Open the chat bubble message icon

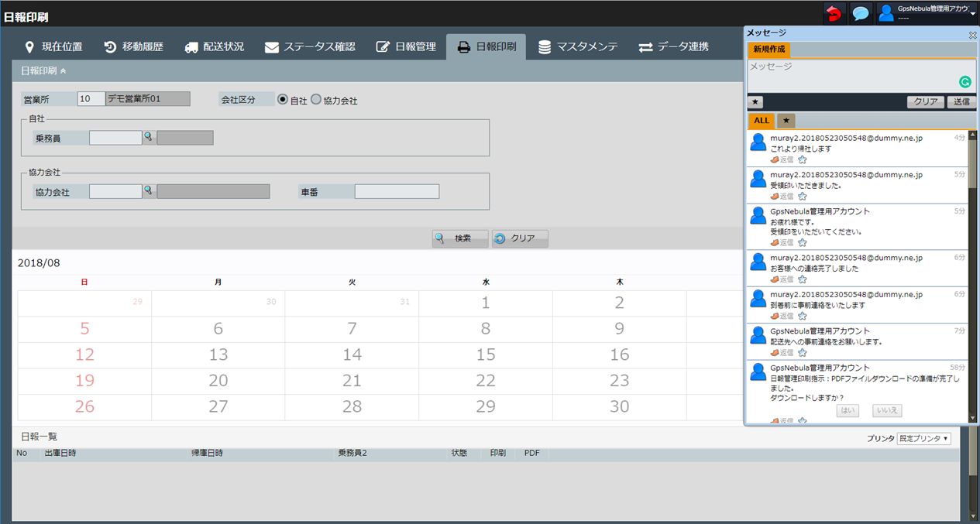tap(860, 13)
